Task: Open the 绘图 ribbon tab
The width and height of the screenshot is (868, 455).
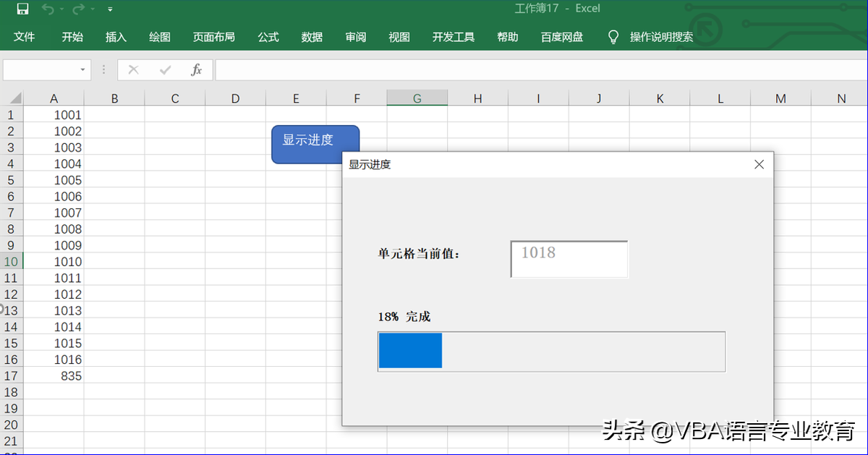Action: click(x=160, y=37)
